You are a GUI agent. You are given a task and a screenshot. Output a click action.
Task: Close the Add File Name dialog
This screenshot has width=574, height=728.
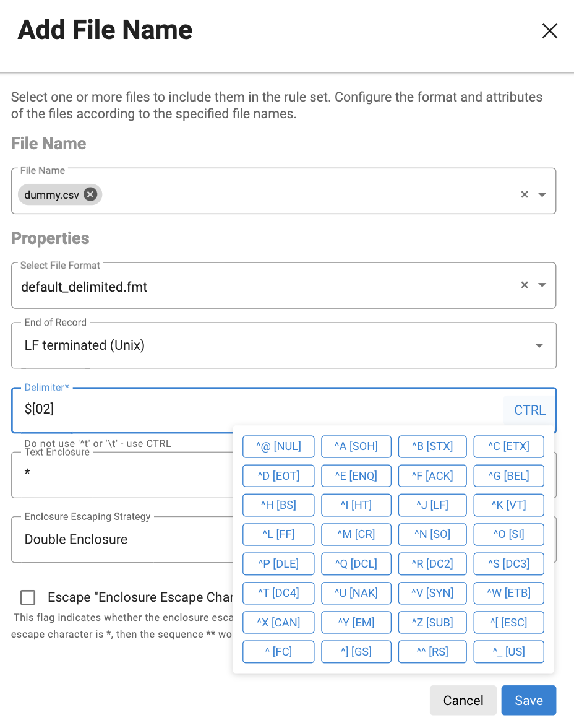pos(549,31)
